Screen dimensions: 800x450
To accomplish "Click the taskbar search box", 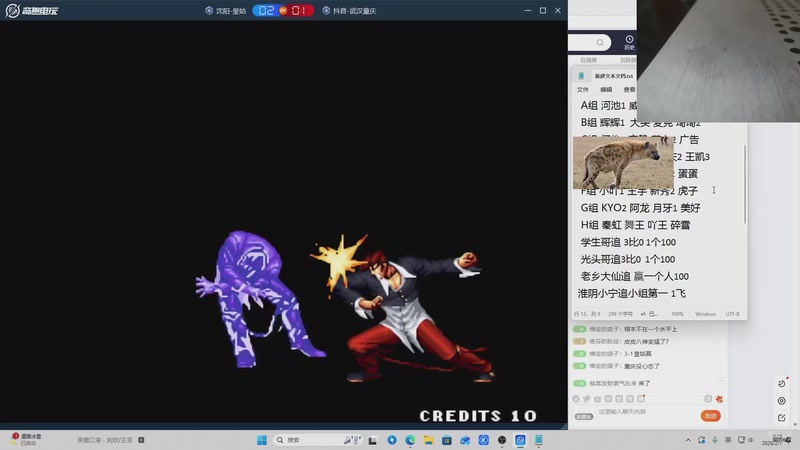I will (x=318, y=440).
